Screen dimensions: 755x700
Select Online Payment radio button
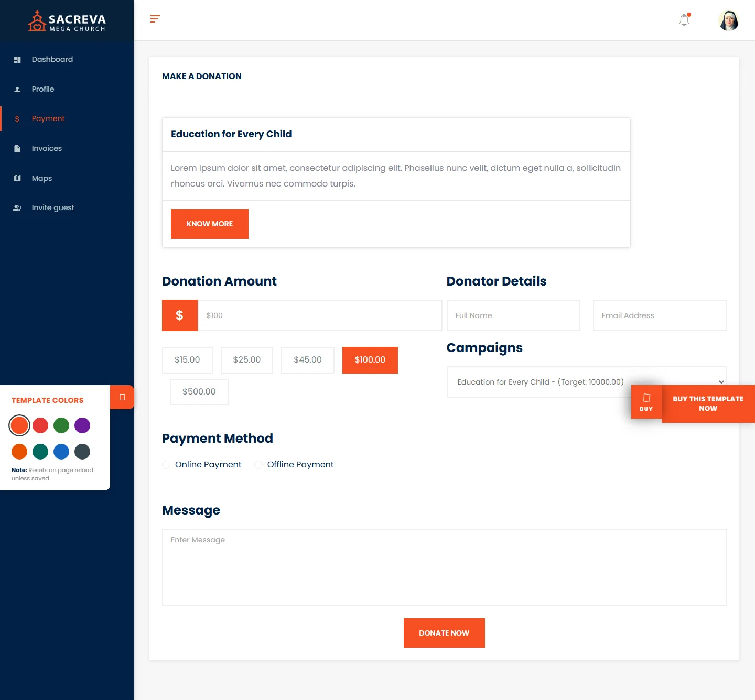pyautogui.click(x=166, y=465)
